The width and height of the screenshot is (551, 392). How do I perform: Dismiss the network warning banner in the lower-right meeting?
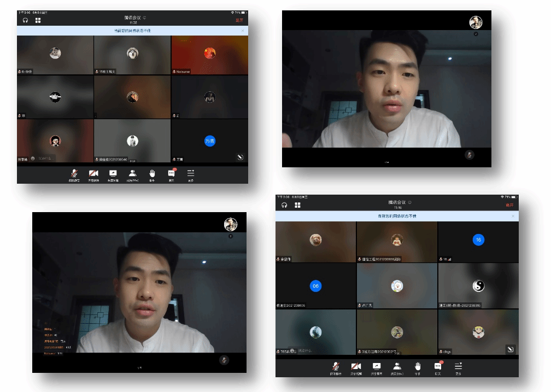point(513,217)
